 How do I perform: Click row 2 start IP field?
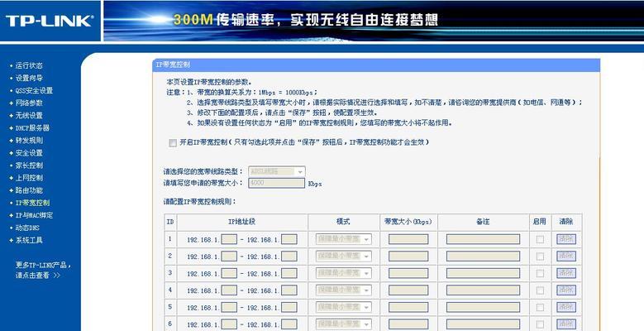pyautogui.click(x=229, y=257)
